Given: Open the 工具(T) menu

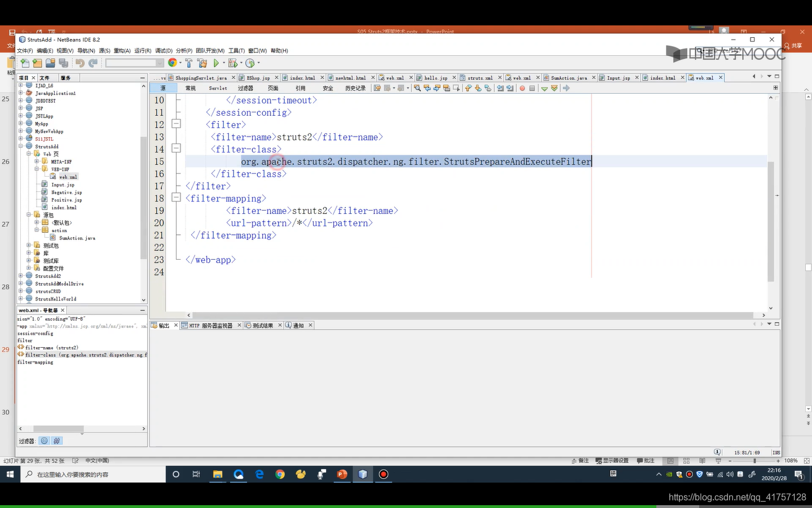Looking at the screenshot, I should tap(236, 51).
